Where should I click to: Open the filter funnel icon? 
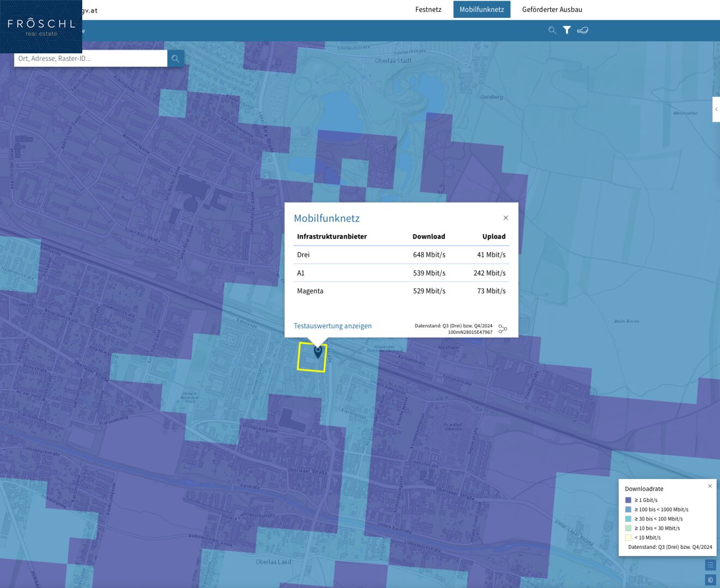pyautogui.click(x=567, y=30)
